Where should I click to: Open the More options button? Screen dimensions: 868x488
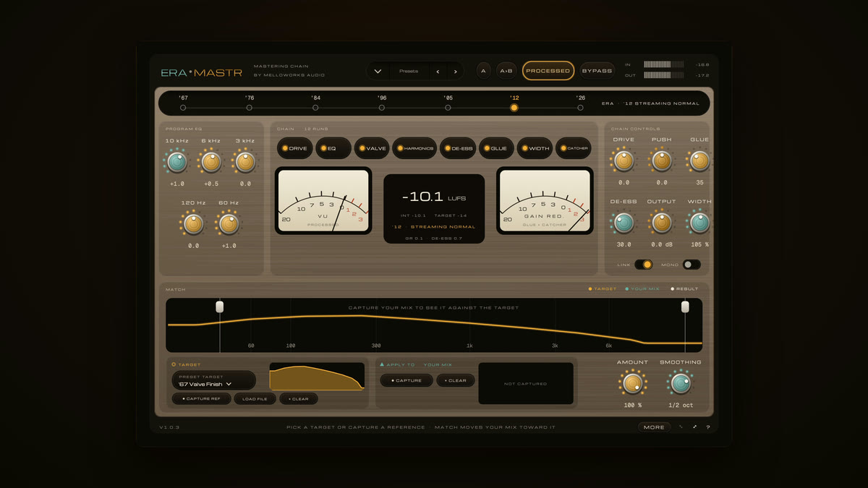pos(654,427)
